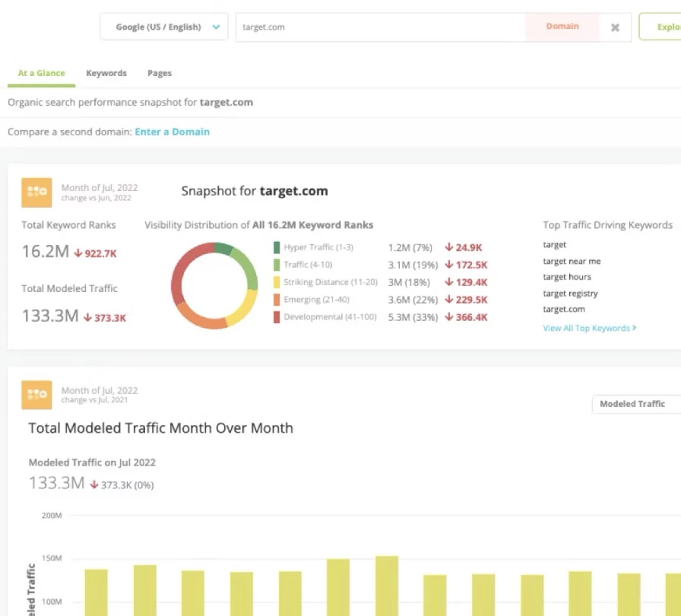Click the 'target registry' keyword
The height and width of the screenshot is (616, 681).
(x=570, y=294)
